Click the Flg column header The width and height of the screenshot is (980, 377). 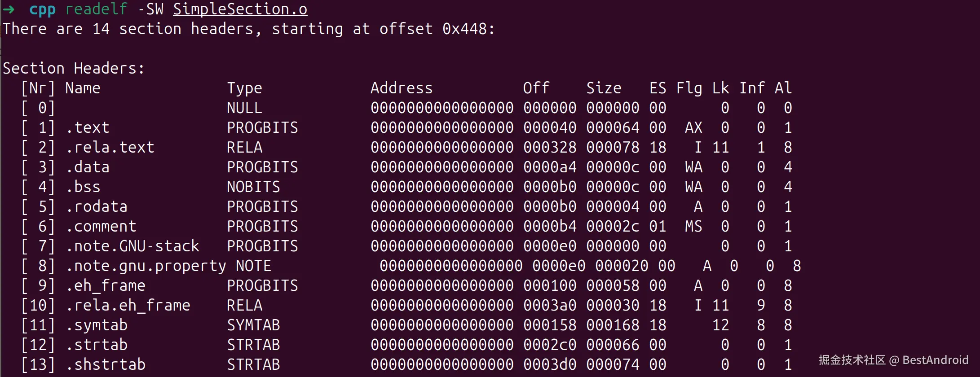689,88
